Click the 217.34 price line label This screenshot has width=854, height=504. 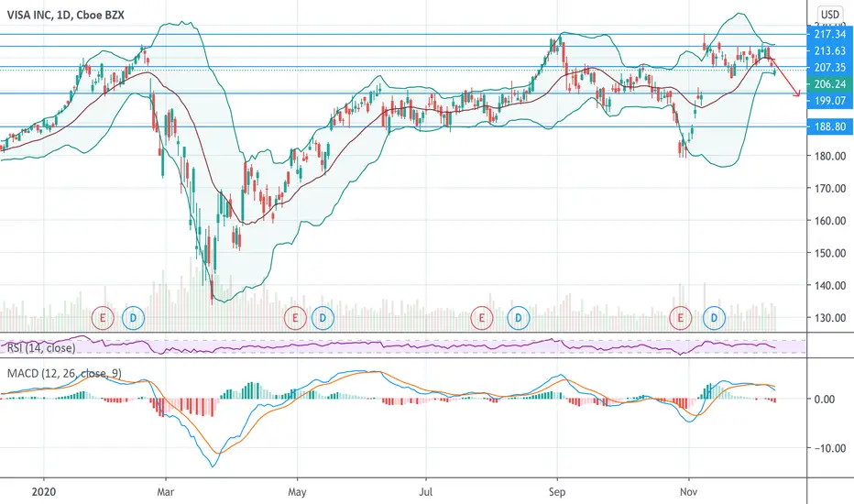click(x=829, y=34)
